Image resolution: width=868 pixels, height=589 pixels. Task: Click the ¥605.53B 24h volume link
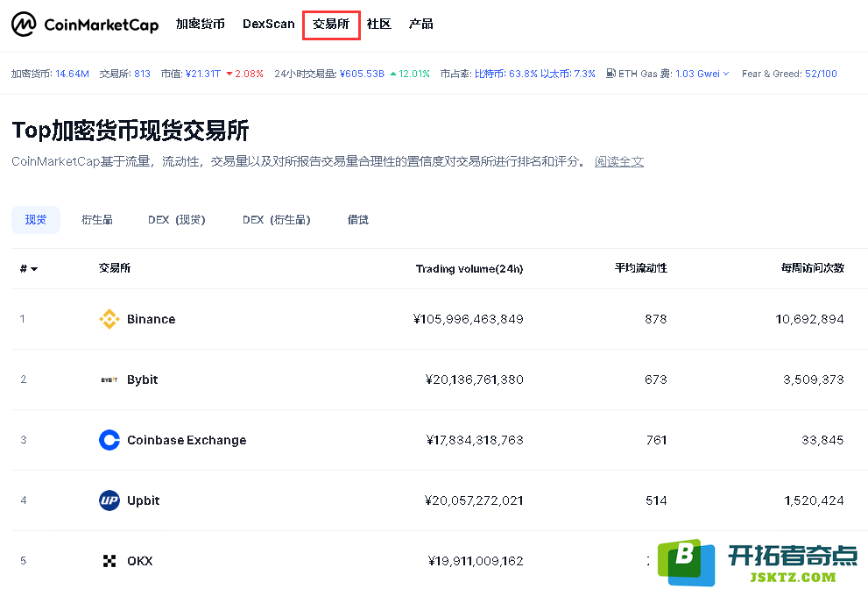click(x=362, y=74)
